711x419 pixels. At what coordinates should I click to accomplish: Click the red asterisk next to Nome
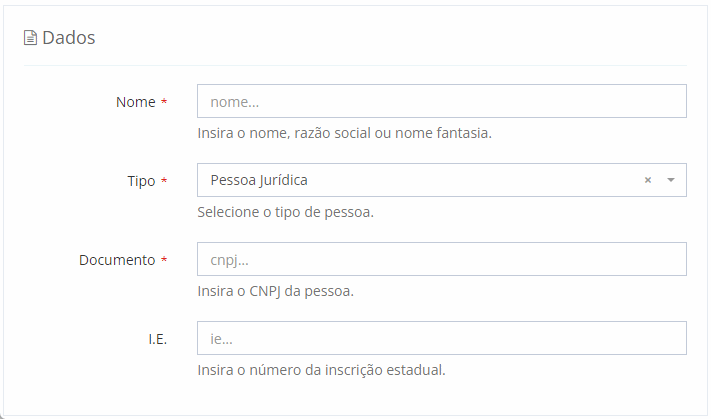coord(164,102)
